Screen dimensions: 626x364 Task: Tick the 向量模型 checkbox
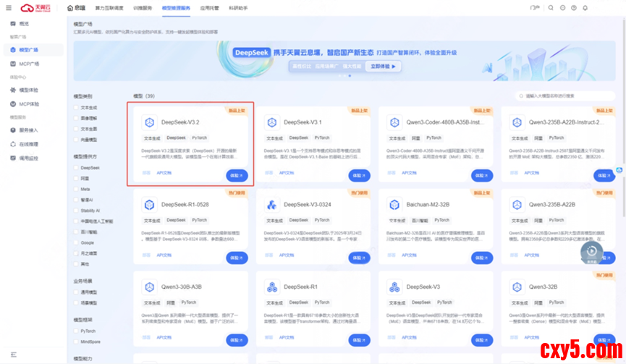pos(76,140)
